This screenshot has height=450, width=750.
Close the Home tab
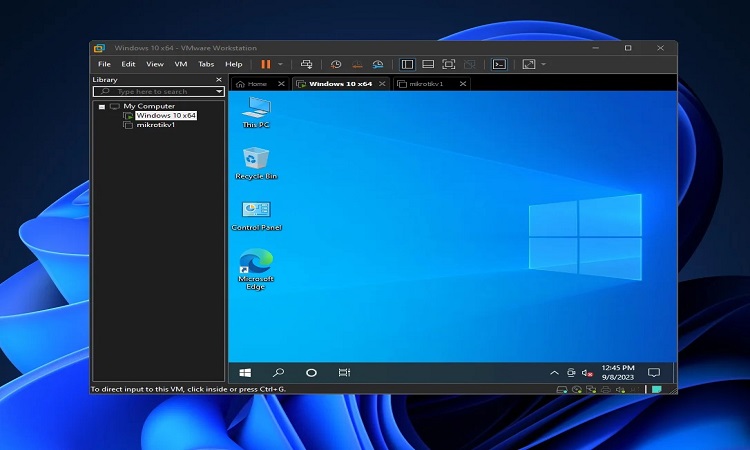point(281,84)
